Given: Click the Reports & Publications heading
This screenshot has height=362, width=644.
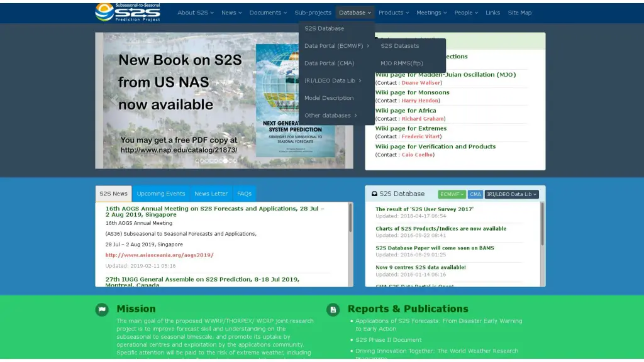Looking at the screenshot, I should (408, 309).
